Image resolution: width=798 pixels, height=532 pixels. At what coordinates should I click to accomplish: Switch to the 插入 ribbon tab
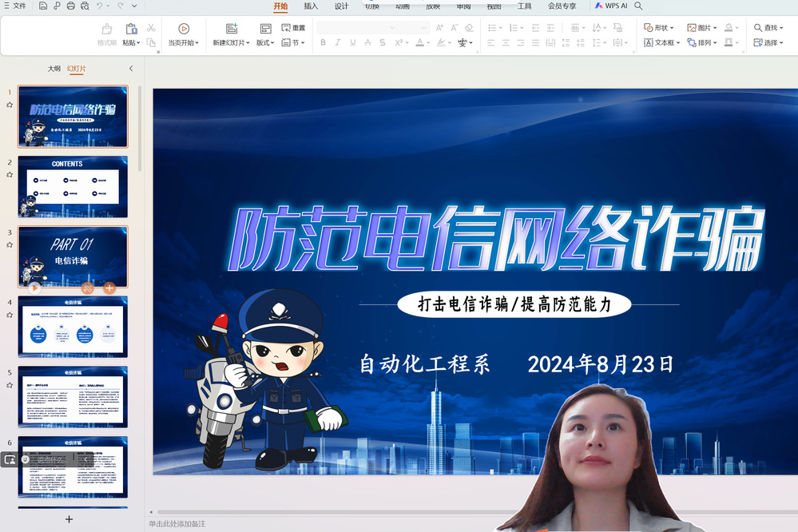(x=311, y=6)
